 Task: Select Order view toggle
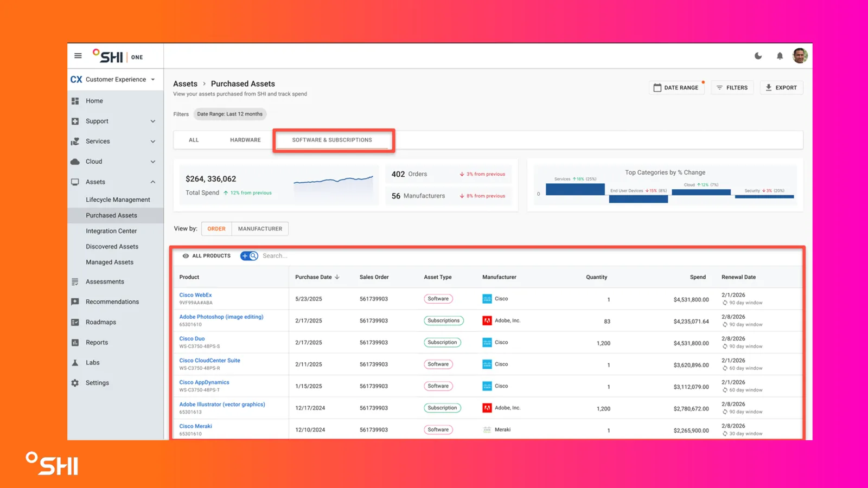coord(216,229)
